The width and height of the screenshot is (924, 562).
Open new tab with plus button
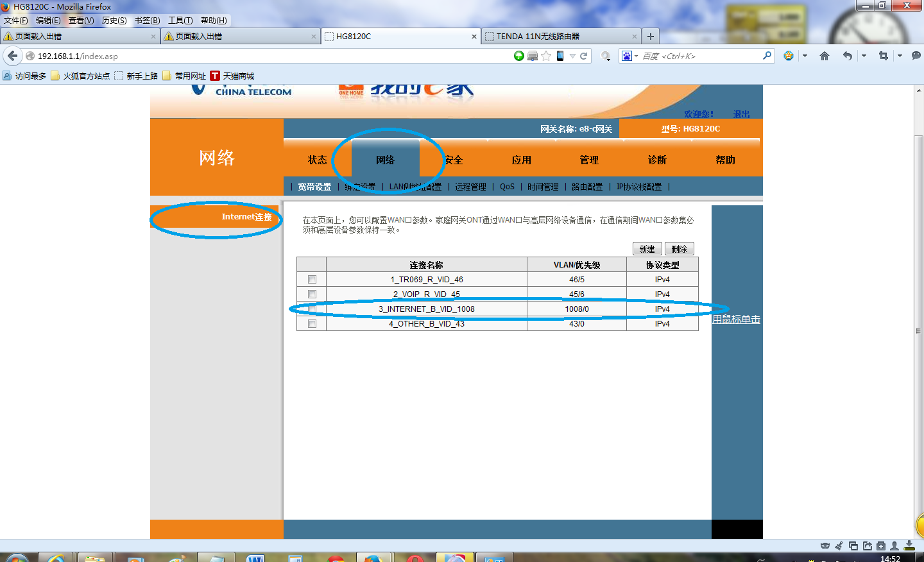coord(651,37)
